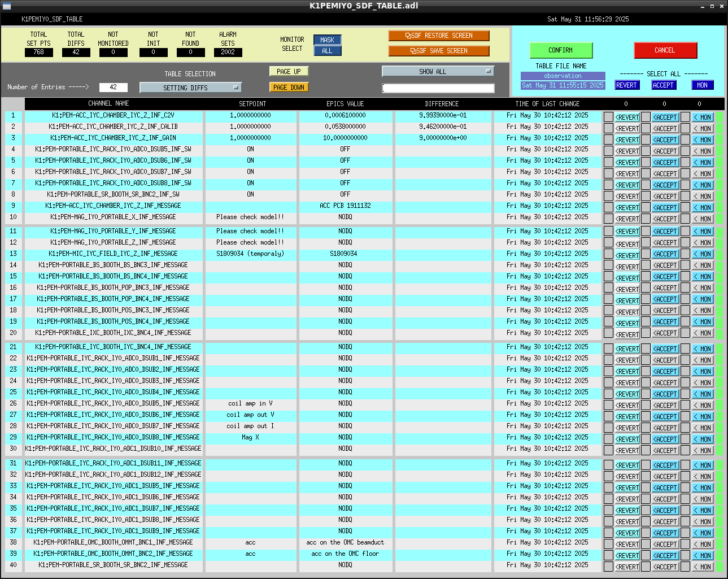
Task: Toggle ACCEPT for row 1 CHAMBER_IYC_Z_INF_C2V
Action: [665, 117]
